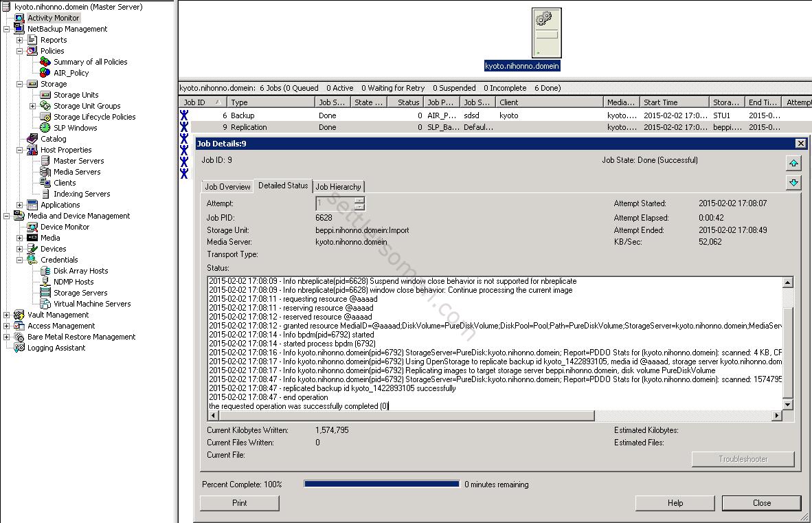The height and width of the screenshot is (523, 812).
Task: Click the Troubleshooter button
Action: coord(743,459)
